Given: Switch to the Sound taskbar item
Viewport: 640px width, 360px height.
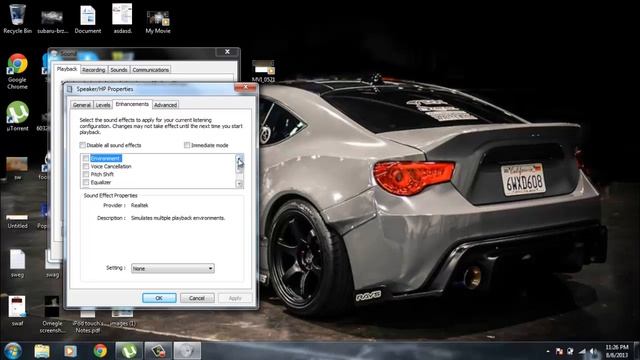Looking at the screenshot, I should (x=187, y=351).
